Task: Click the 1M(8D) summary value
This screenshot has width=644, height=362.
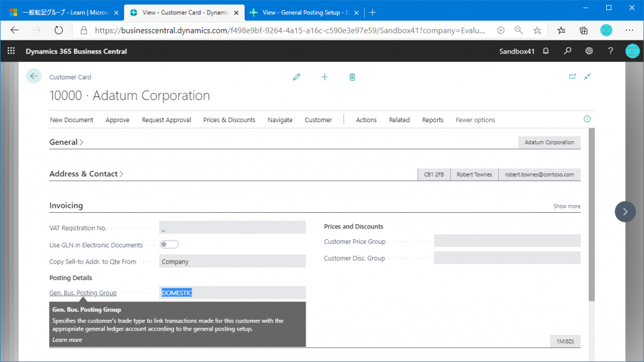Action: pos(565,341)
